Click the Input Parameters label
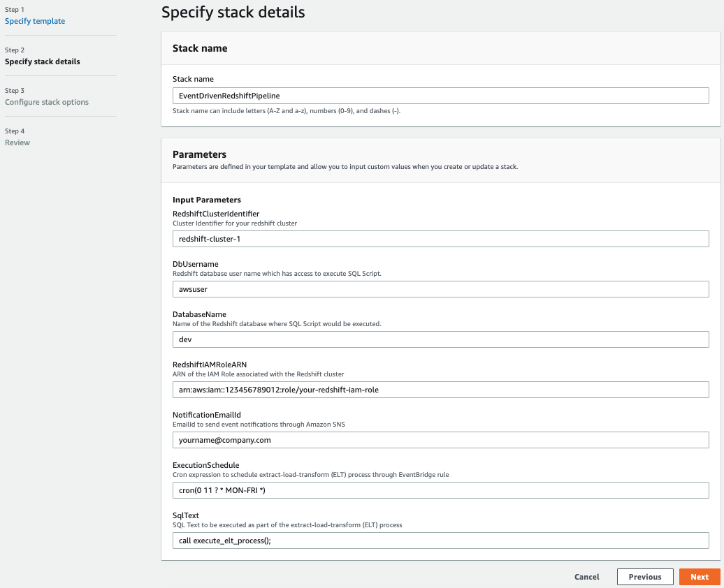This screenshot has width=724, height=588. tap(207, 200)
